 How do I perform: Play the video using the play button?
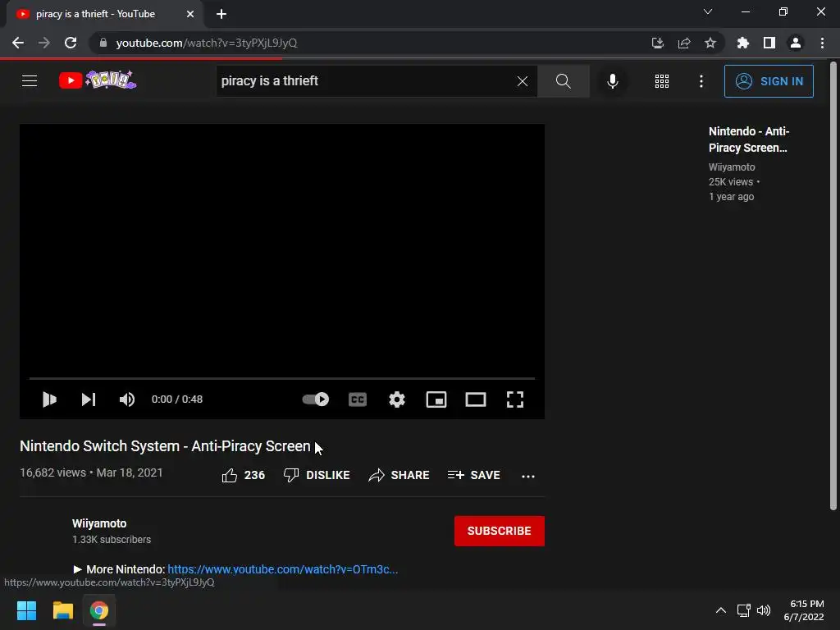49,399
